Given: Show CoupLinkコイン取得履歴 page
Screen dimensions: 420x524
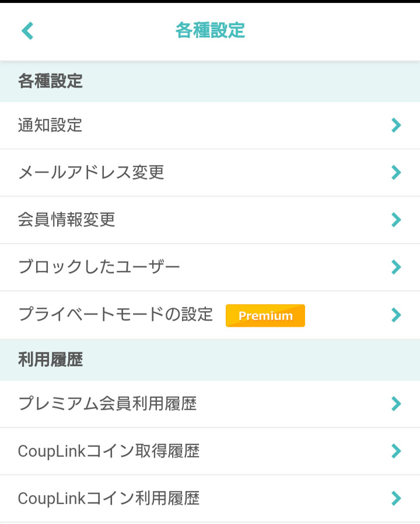Looking at the screenshot, I should 210,451.
